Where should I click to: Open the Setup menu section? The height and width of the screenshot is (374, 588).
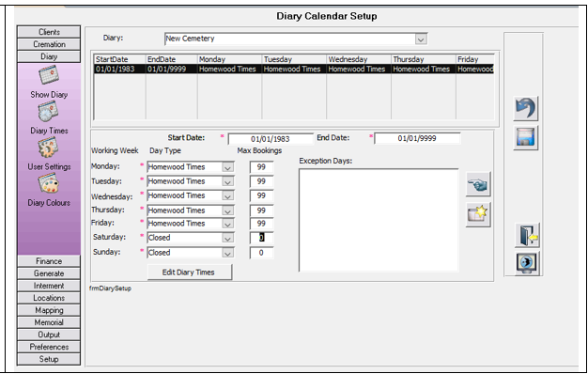49,359
